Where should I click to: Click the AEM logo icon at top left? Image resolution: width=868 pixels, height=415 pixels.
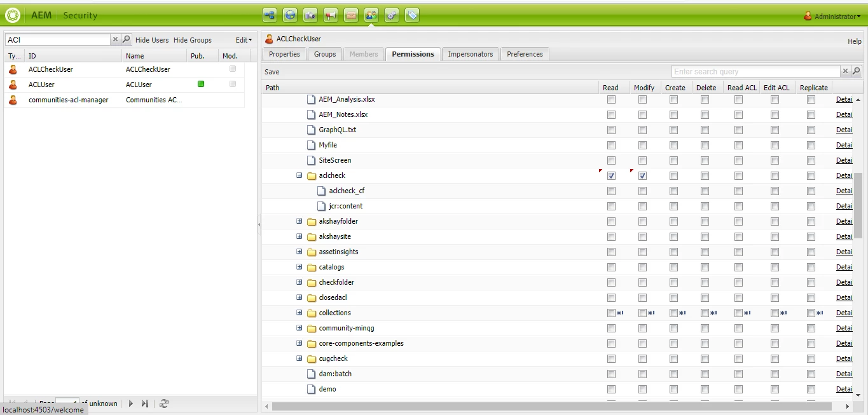[x=13, y=15]
